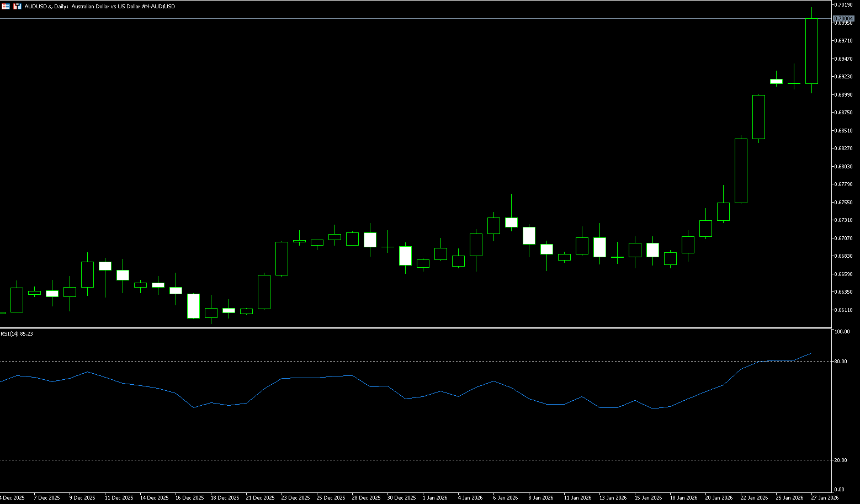Screen dimensions: 860x504
Task: Click the 0.68030 price scale label
Action: point(843,167)
